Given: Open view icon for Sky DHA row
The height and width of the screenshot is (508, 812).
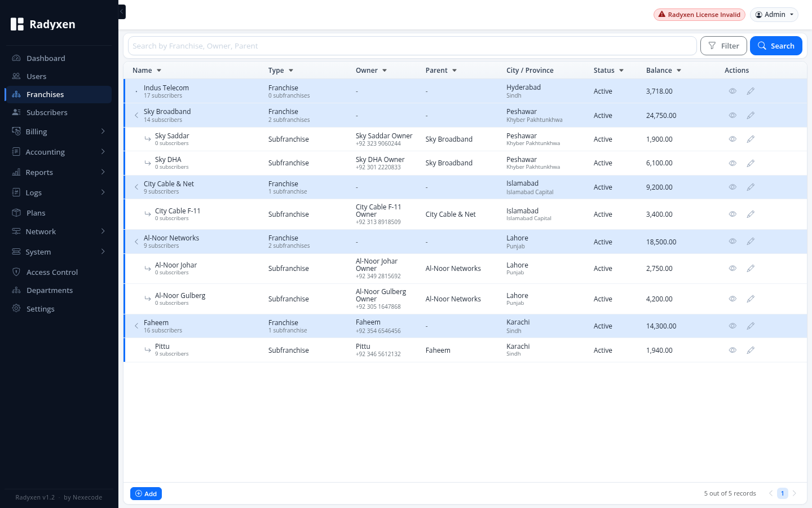Looking at the screenshot, I should (x=732, y=163).
